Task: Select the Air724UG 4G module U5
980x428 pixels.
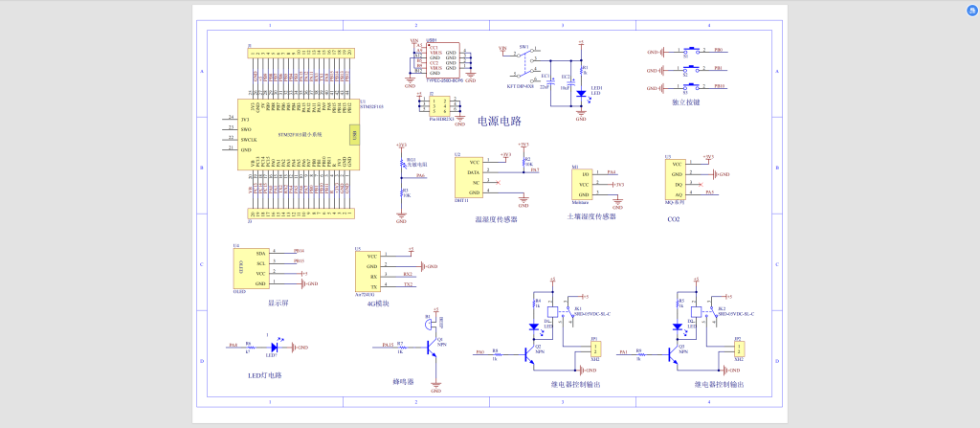Action: (x=367, y=270)
